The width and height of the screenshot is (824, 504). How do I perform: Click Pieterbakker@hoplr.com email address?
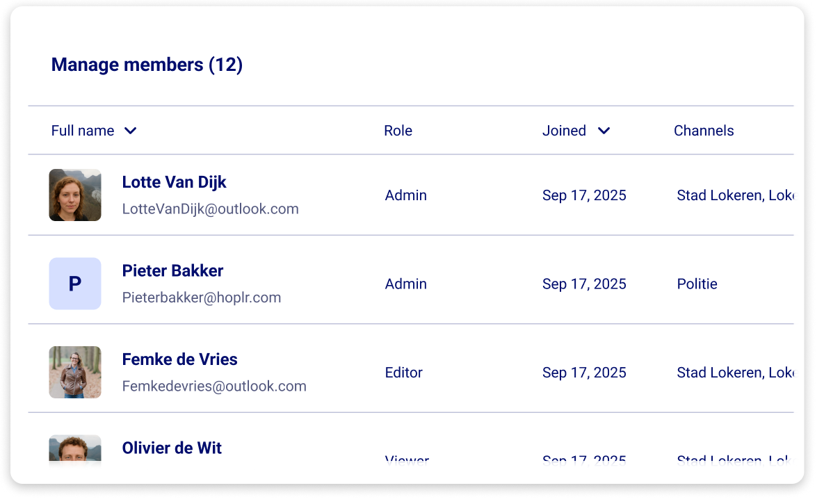click(x=202, y=298)
